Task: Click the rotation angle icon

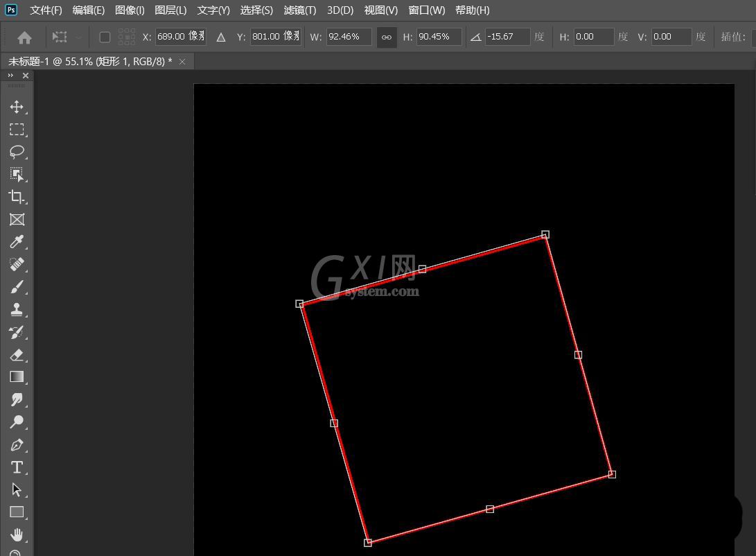Action: click(x=476, y=37)
